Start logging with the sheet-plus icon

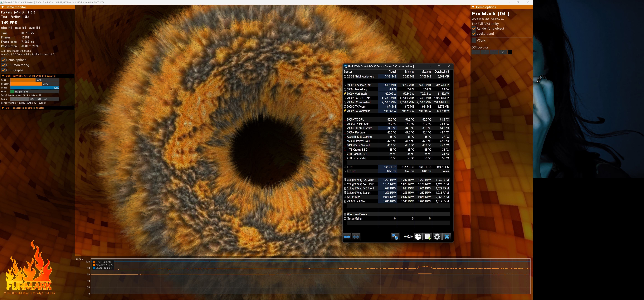[427, 237]
